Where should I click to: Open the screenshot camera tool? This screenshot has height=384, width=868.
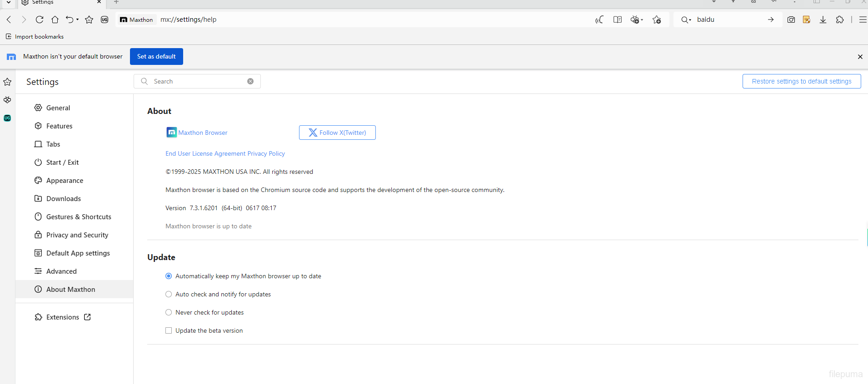[791, 20]
